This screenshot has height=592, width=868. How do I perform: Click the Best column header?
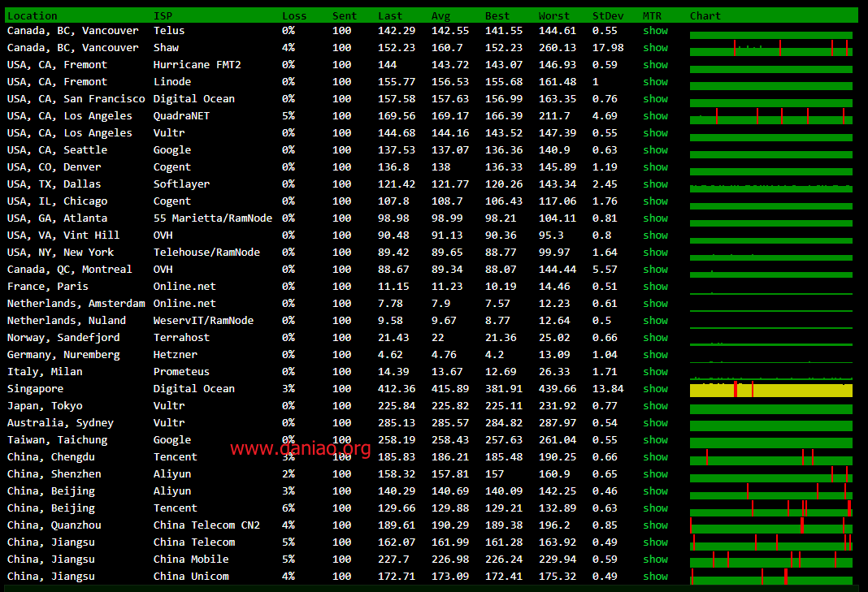tap(497, 16)
